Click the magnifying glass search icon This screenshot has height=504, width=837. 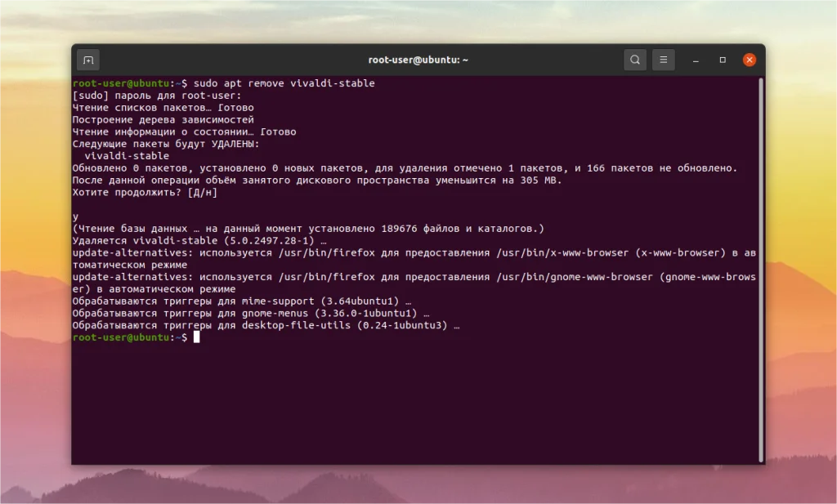pyautogui.click(x=634, y=60)
